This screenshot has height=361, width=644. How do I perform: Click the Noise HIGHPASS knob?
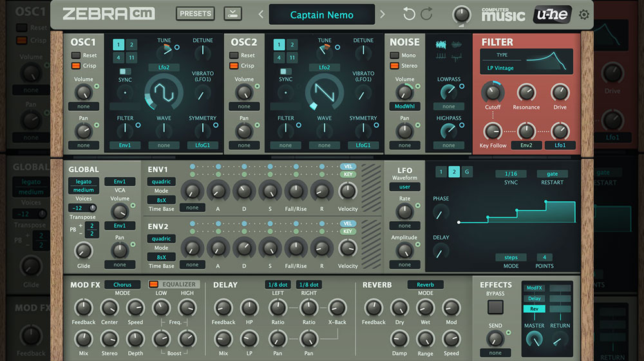pos(448,131)
